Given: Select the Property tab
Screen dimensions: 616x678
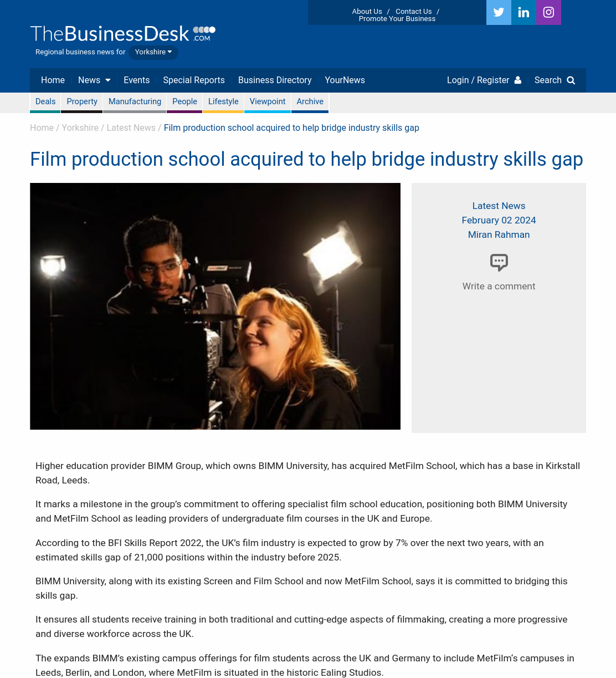Looking at the screenshot, I should (82, 102).
